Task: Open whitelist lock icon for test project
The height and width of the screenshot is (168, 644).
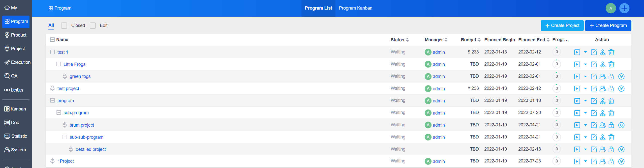Action: pyautogui.click(x=611, y=89)
